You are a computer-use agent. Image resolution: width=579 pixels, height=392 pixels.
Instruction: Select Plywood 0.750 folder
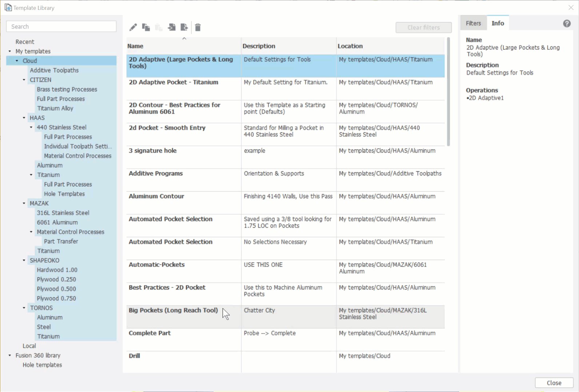point(56,299)
